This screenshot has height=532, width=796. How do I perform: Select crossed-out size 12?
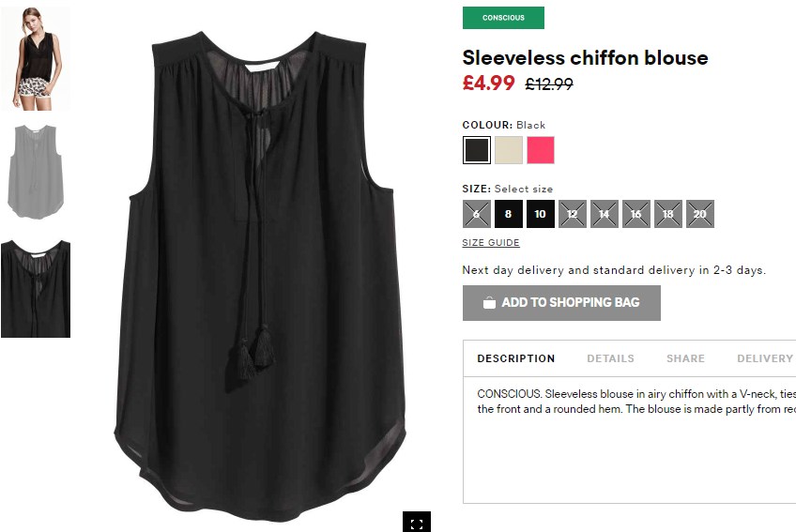point(573,214)
